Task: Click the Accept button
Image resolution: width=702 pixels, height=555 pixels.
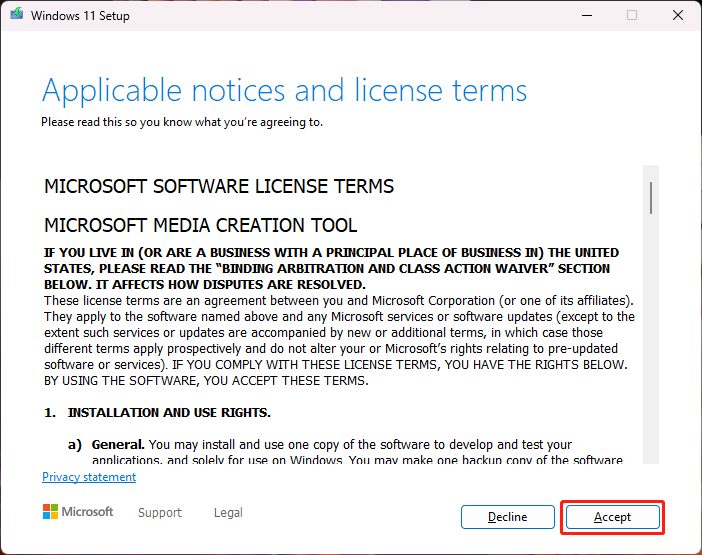Action: 612,517
